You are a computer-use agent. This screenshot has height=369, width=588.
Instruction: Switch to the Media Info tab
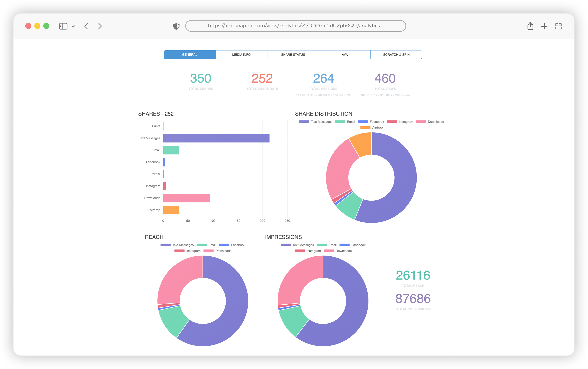tap(241, 55)
